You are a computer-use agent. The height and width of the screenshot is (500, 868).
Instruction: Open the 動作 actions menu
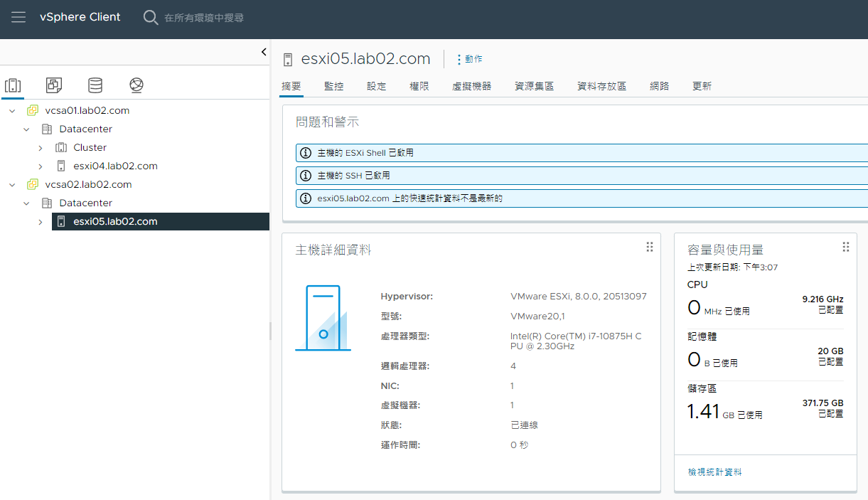pyautogui.click(x=469, y=59)
